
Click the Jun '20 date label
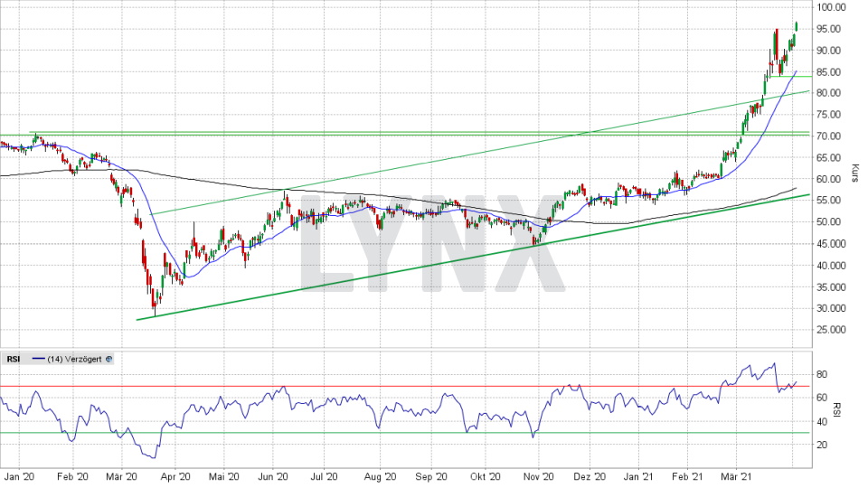tap(273, 477)
